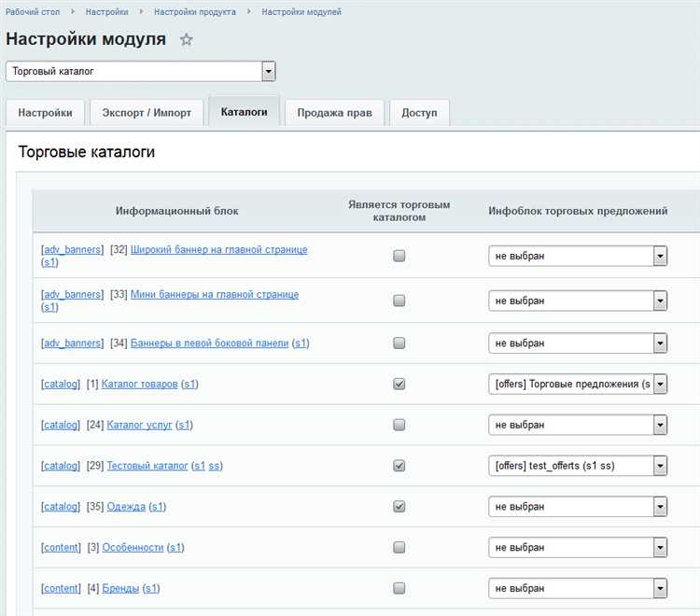The width and height of the screenshot is (700, 616).
Task: Open the Бренды infoblock link
Action: (x=120, y=588)
